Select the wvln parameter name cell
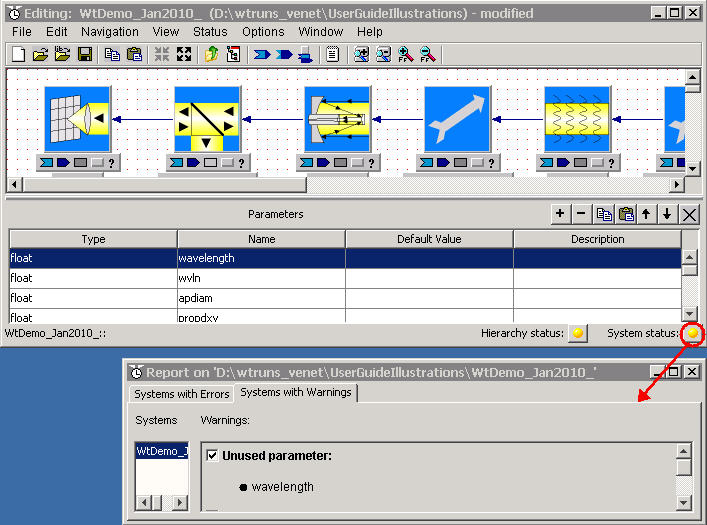The height and width of the screenshot is (525, 707). click(x=261, y=278)
